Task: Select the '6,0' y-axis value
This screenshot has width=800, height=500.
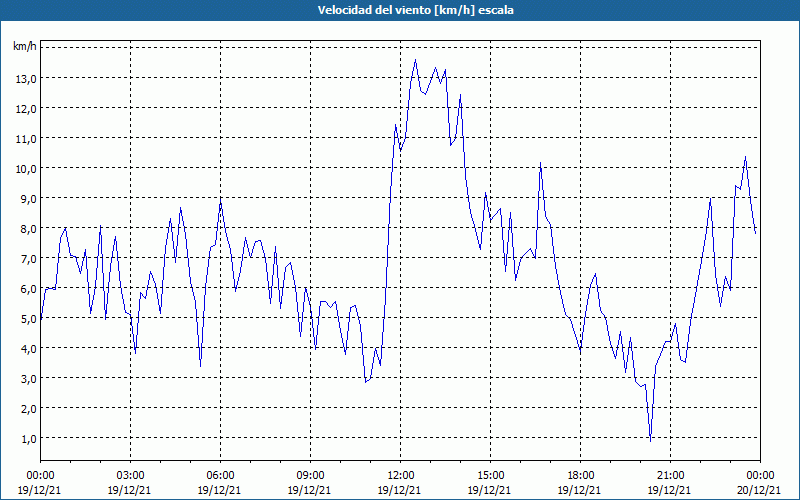Action: 29,289
